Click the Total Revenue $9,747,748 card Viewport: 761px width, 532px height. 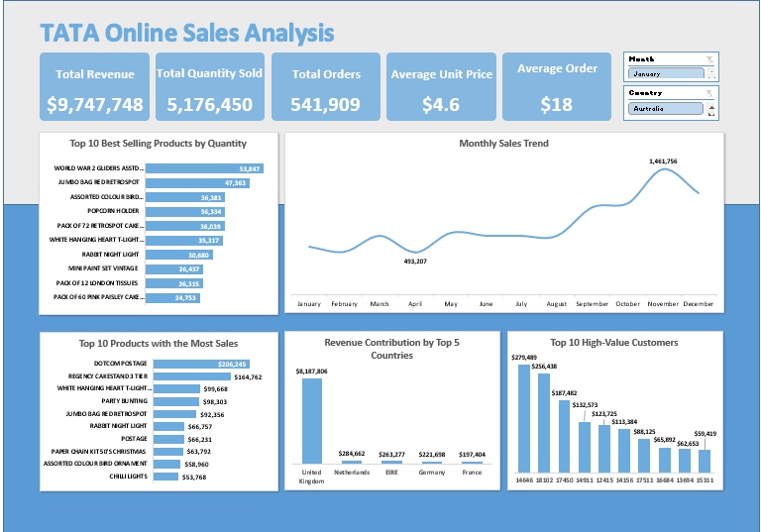(95, 87)
